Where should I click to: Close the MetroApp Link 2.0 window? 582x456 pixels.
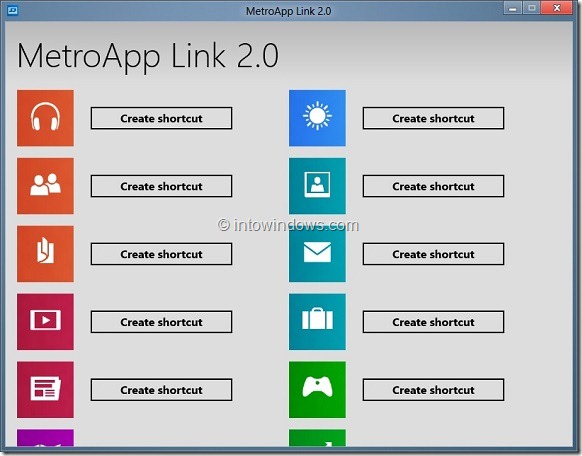click(557, 8)
